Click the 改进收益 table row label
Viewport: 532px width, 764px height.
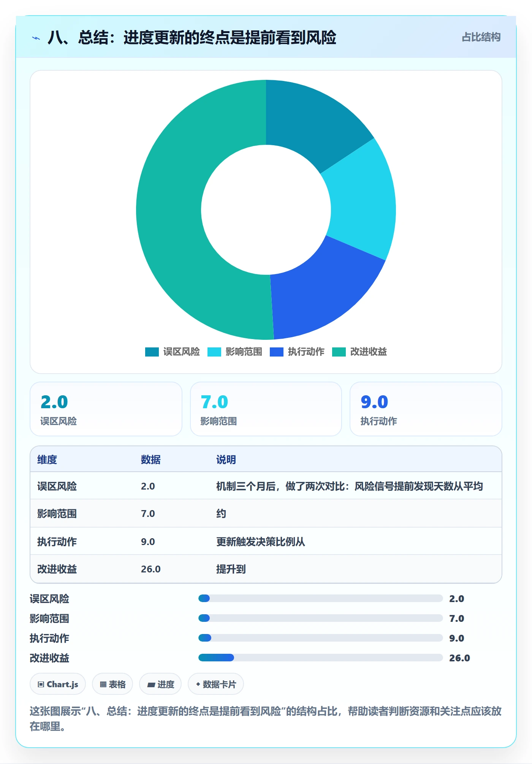click(x=57, y=569)
